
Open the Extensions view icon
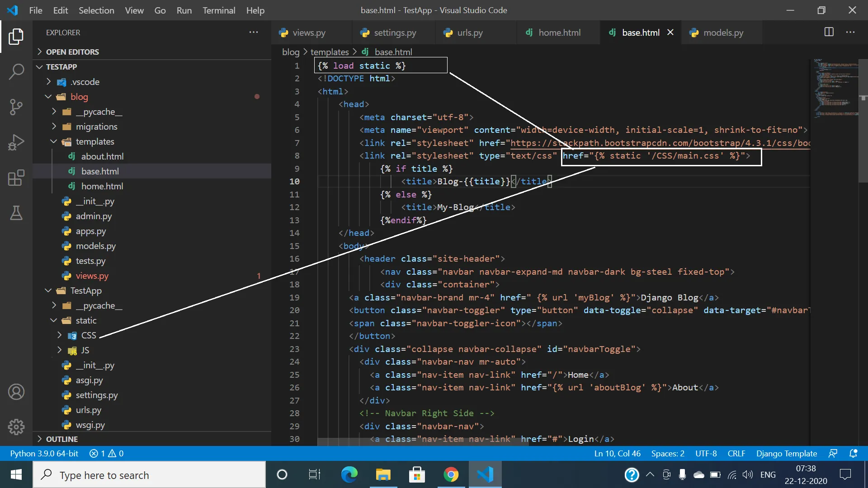pyautogui.click(x=16, y=178)
